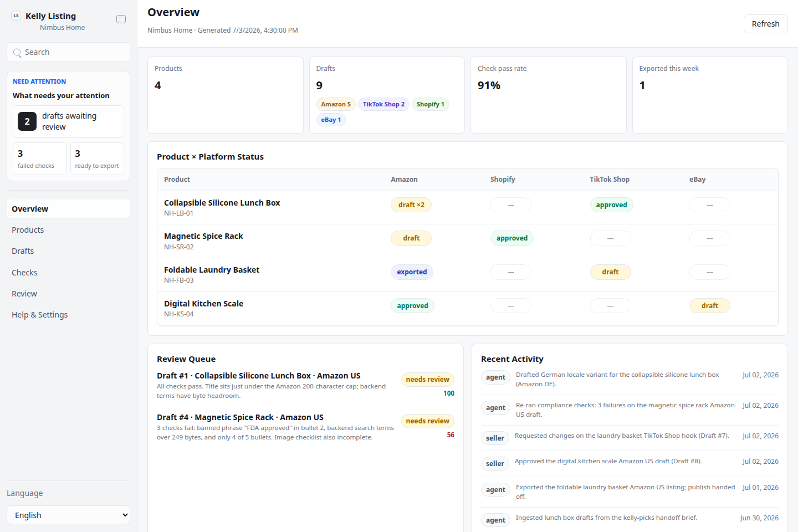The image size is (798, 532).
Task: Click needs review badge on Draft #1
Action: pos(427,380)
